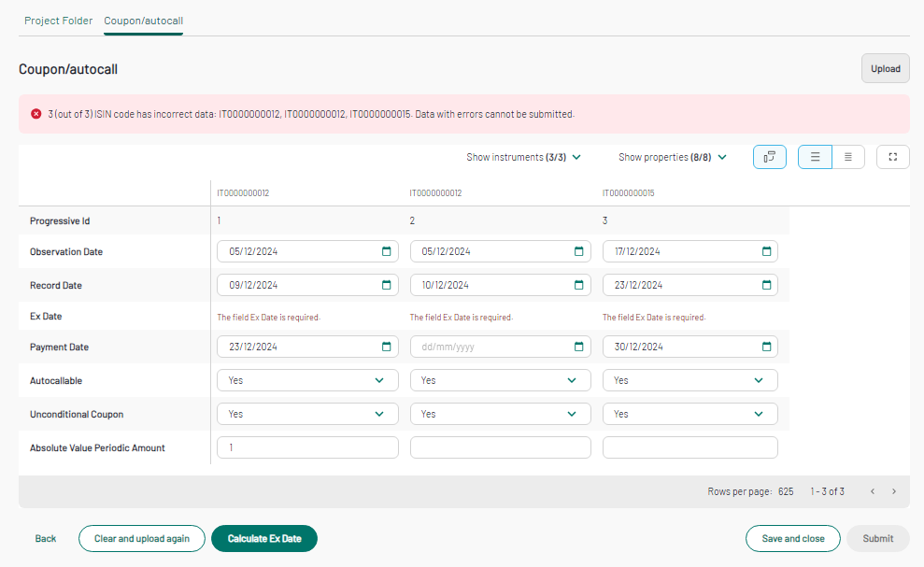924x567 pixels.
Task: Switch to compact row density view
Action: (848, 157)
